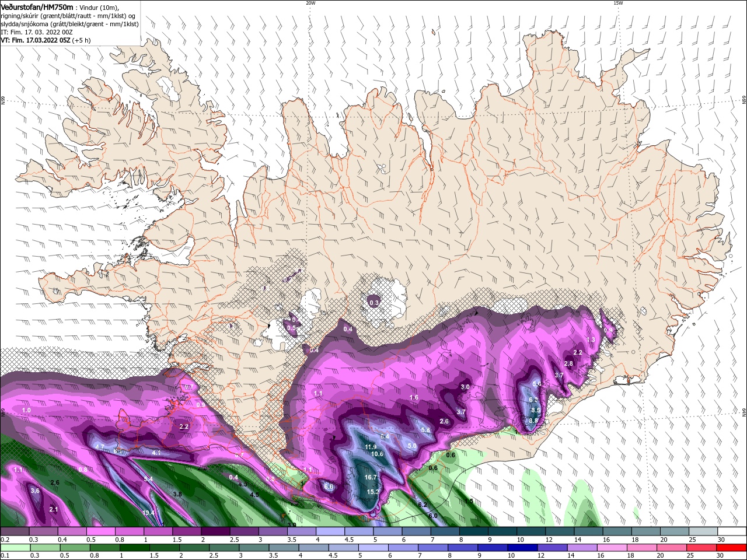Click the 4.5 precipitation value off the south coast

[254, 495]
